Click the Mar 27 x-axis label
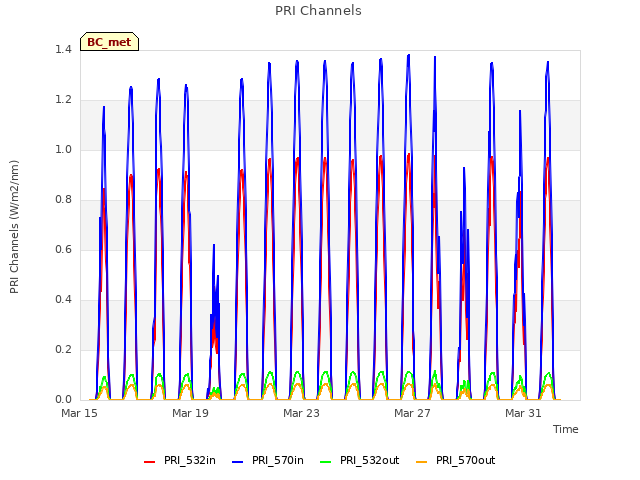 pyautogui.click(x=412, y=413)
